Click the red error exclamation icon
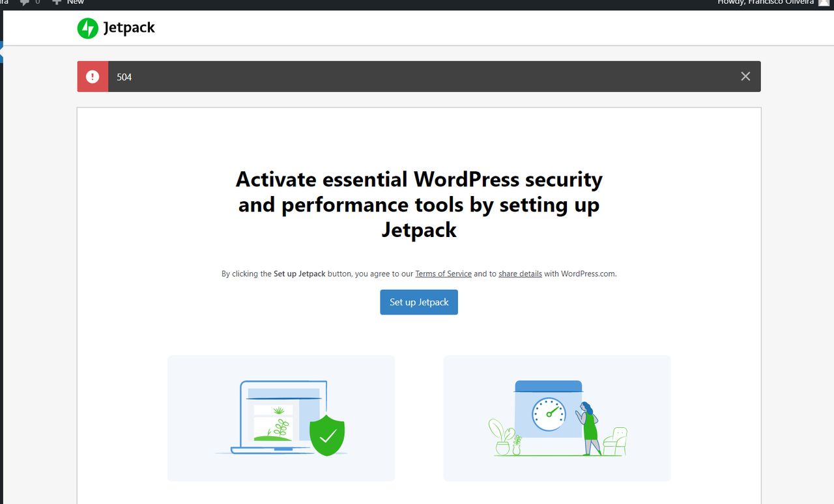This screenshot has width=834, height=504. (x=93, y=77)
